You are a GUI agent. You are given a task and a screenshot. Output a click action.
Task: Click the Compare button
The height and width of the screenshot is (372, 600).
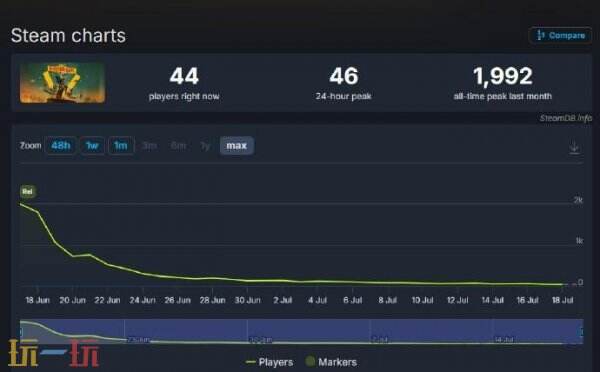pos(560,36)
